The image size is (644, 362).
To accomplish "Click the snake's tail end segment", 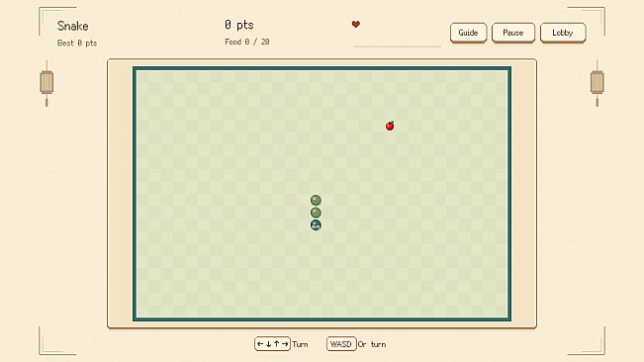I will click(x=316, y=200).
